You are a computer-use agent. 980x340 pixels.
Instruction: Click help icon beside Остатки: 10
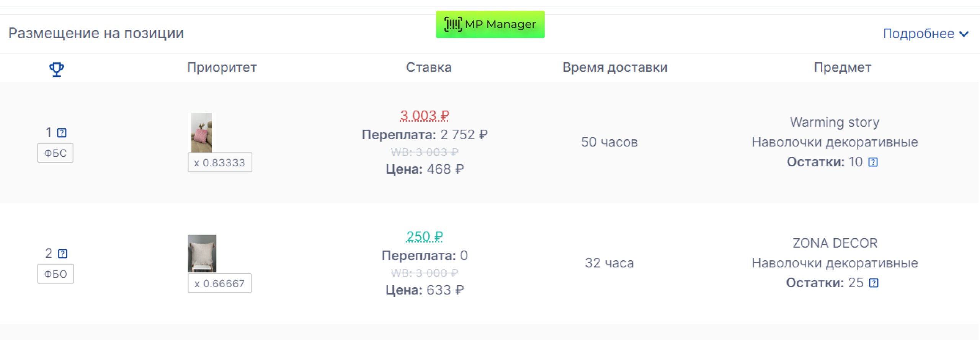click(873, 162)
